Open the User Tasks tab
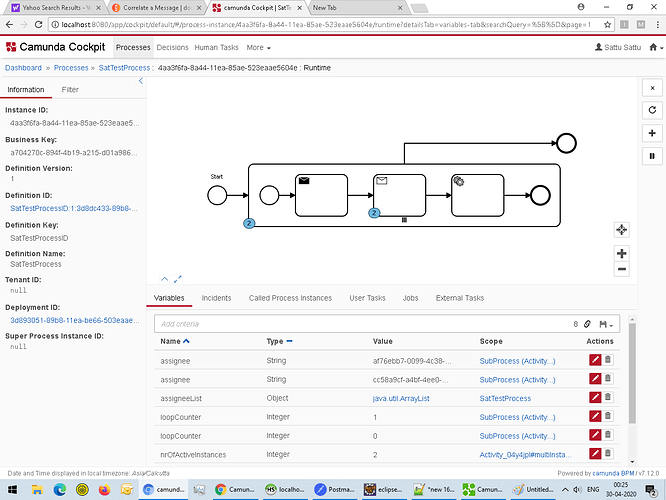The image size is (666, 500). (367, 298)
